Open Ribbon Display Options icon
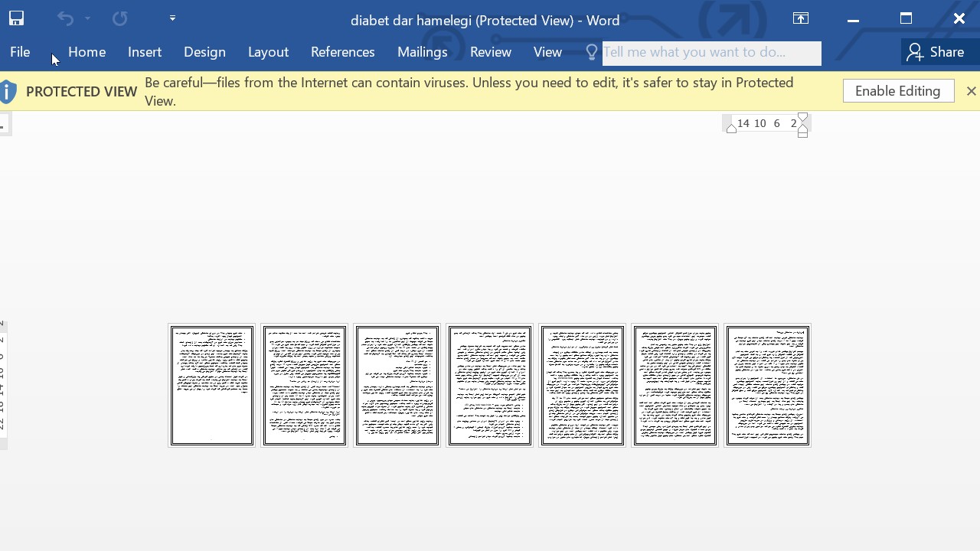This screenshot has width=980, height=551. [801, 19]
